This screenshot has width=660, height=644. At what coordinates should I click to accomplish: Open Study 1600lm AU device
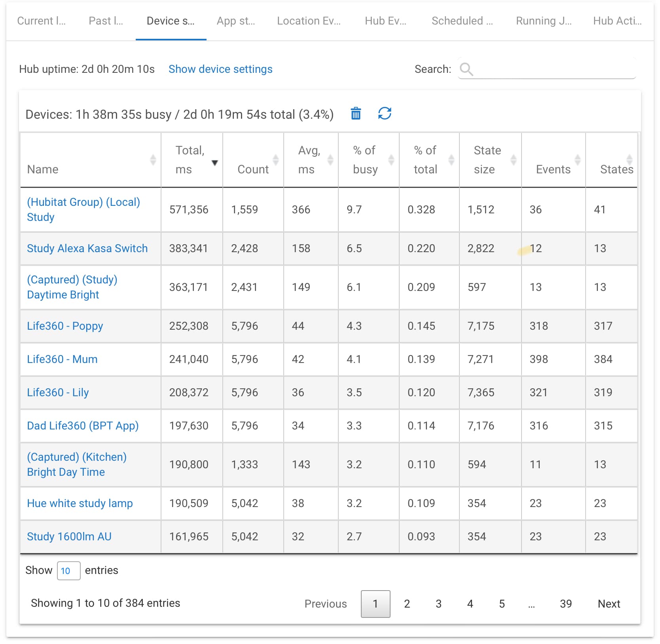click(x=69, y=537)
